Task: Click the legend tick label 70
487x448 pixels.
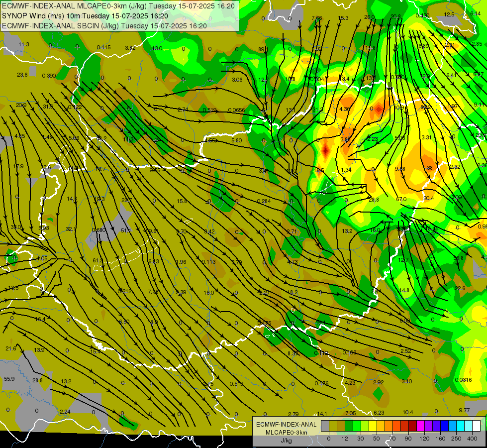Action: pyautogui.click(x=392, y=439)
